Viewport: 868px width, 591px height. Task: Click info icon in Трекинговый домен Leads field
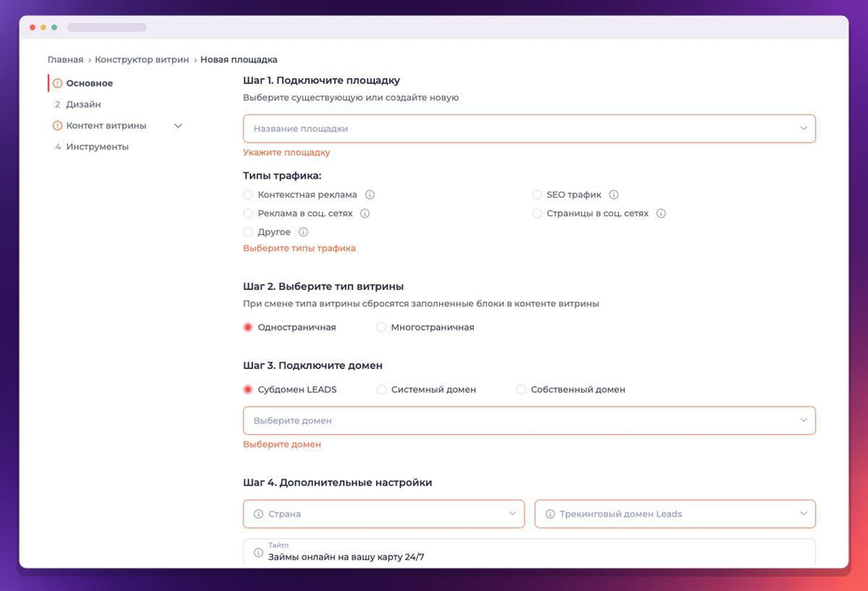coord(550,514)
